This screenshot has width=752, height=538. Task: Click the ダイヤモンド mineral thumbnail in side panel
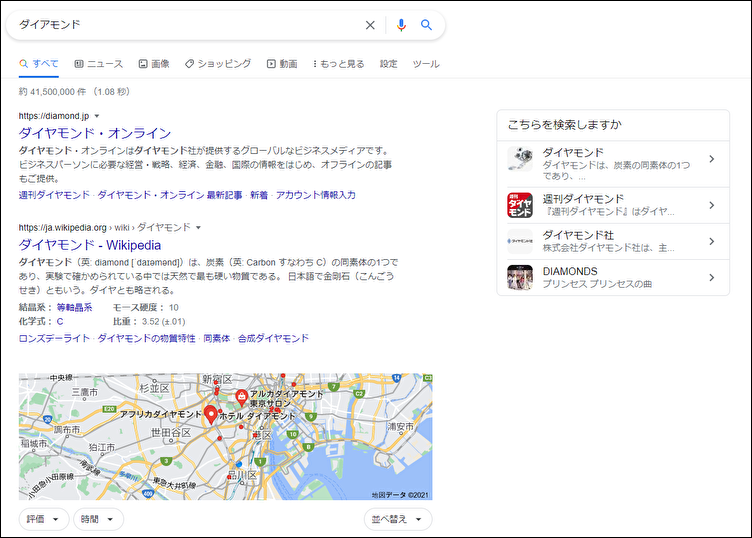[x=520, y=159]
